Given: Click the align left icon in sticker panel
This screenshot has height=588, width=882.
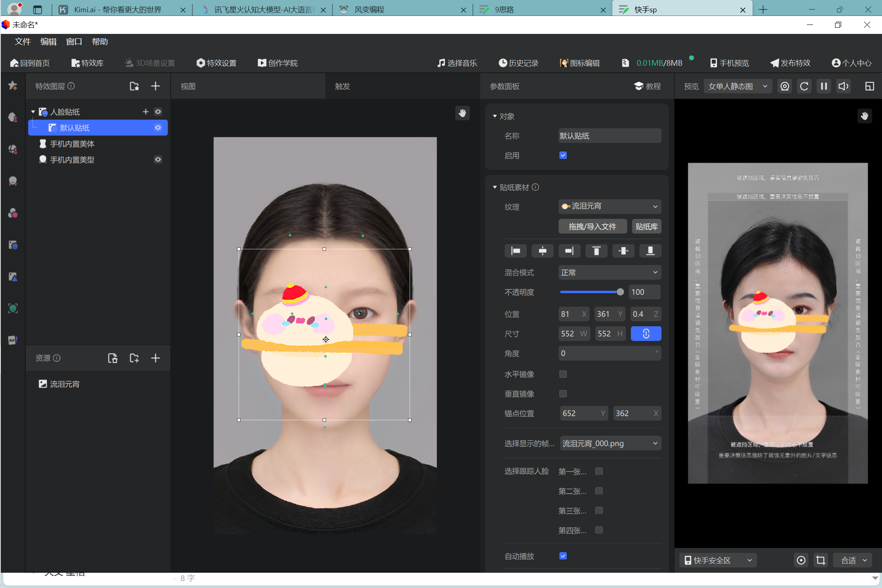Looking at the screenshot, I should [516, 251].
